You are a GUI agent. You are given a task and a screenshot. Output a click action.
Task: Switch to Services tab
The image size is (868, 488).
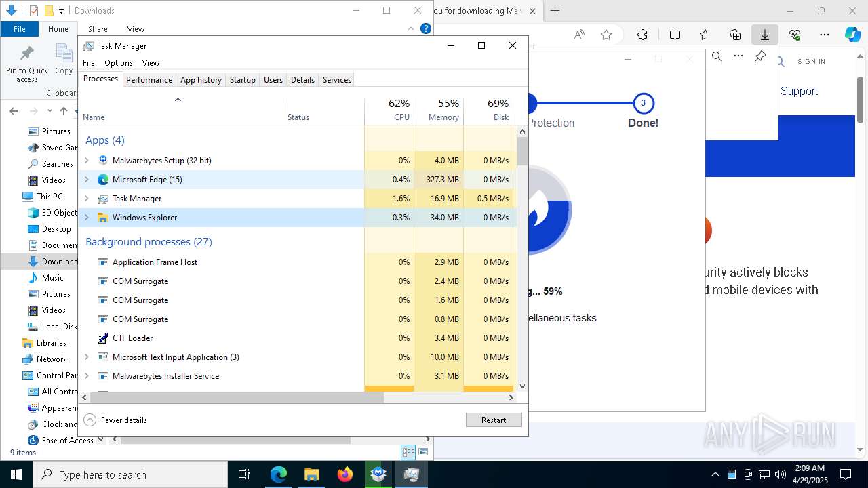click(x=336, y=80)
